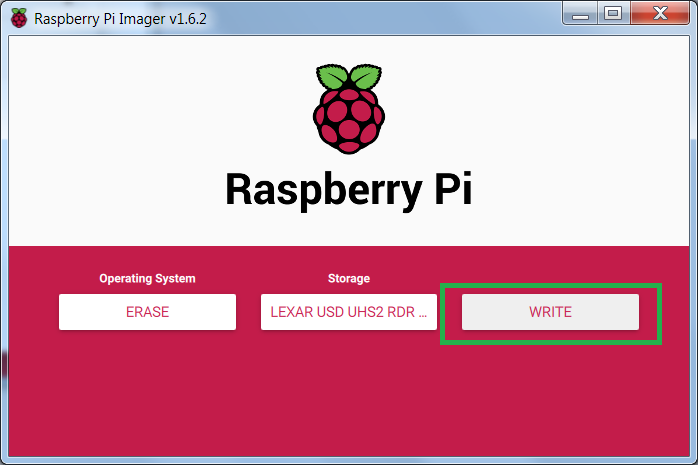The width and height of the screenshot is (698, 465).
Task: Open the Operating System chooser showing ERASE
Action: 147,312
